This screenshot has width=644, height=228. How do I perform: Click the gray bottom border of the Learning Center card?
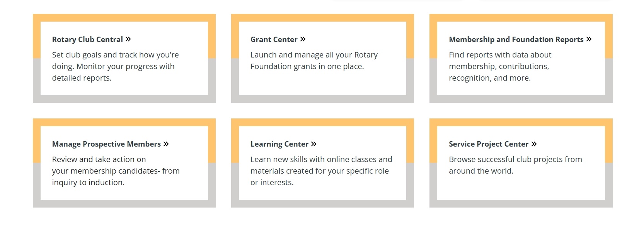[322, 204]
